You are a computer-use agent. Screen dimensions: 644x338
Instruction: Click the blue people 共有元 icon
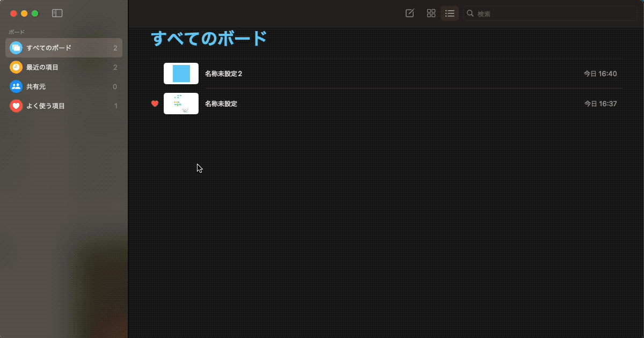pos(16,86)
